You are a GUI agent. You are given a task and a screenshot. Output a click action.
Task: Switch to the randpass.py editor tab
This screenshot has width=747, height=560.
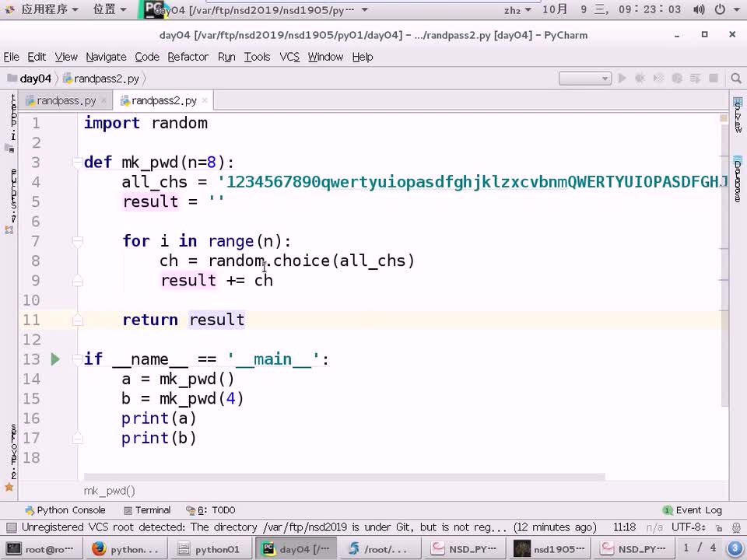click(x=65, y=100)
